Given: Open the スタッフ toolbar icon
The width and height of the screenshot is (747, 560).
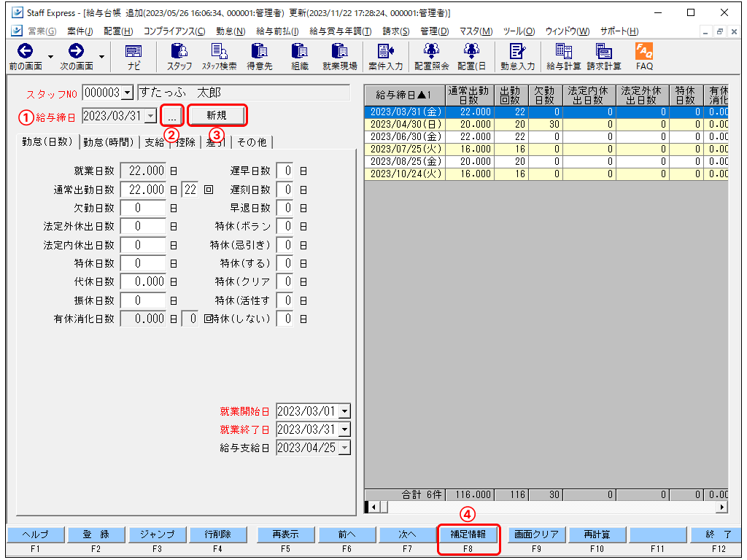Looking at the screenshot, I should coord(179,56).
